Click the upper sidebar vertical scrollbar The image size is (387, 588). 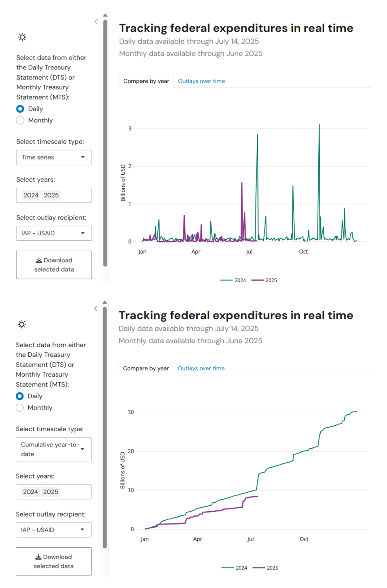point(105,141)
